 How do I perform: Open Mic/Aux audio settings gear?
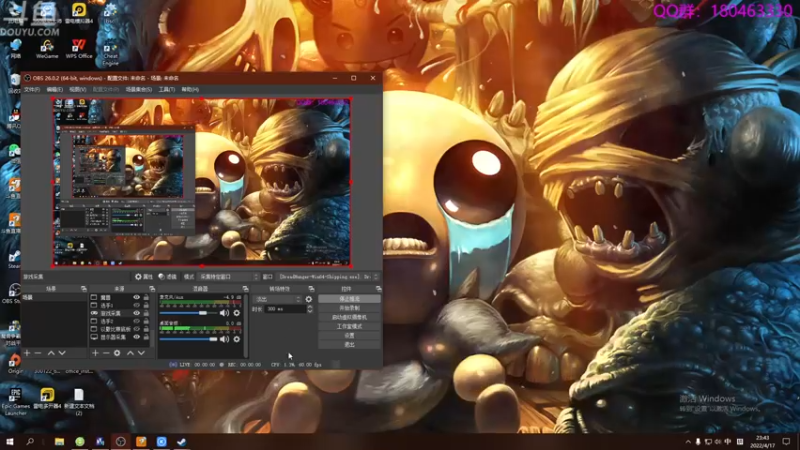[236, 313]
